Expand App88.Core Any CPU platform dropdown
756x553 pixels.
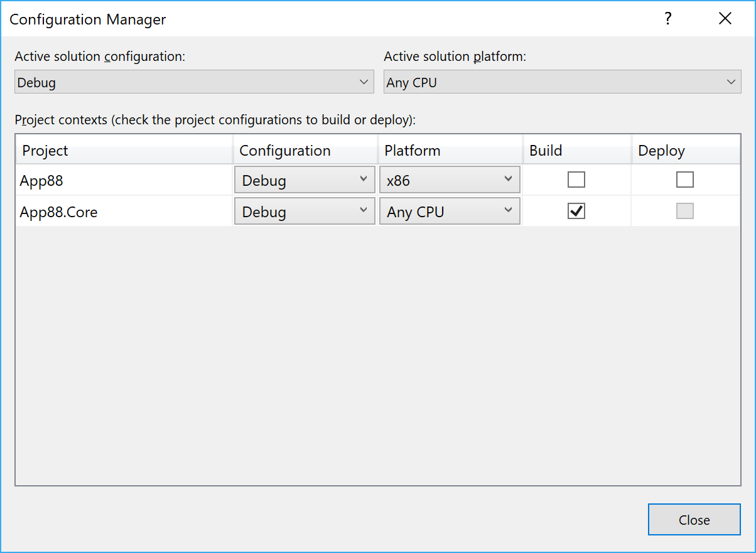tap(450, 212)
